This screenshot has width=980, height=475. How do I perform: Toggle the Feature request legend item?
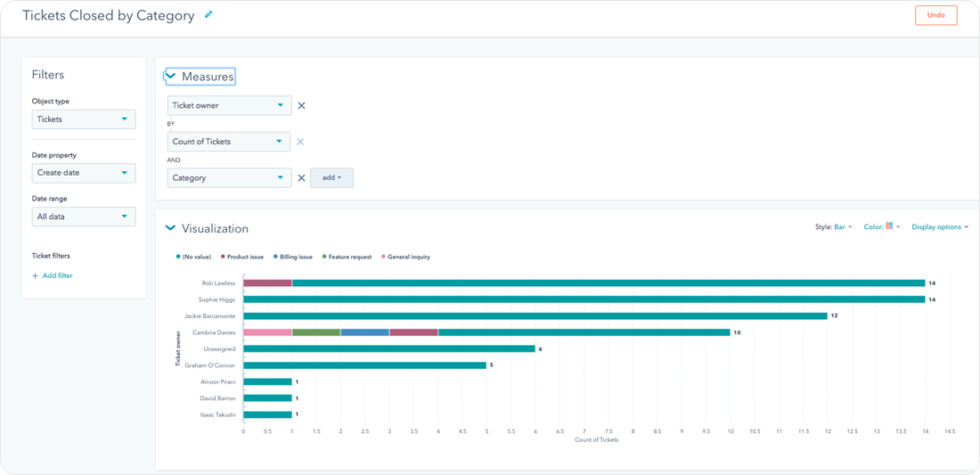click(347, 257)
